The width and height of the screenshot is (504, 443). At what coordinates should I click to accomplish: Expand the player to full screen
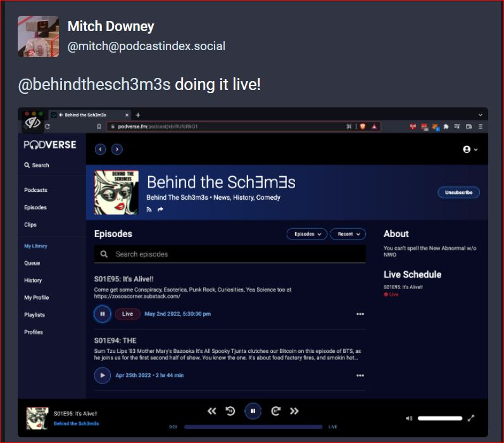pyautogui.click(x=471, y=418)
